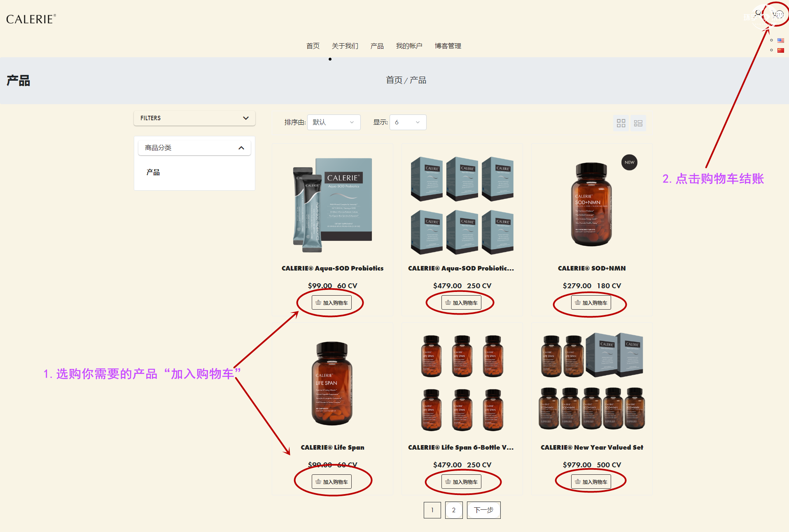Open the SOD+NMN bottle image
789x532 pixels.
pyautogui.click(x=591, y=204)
